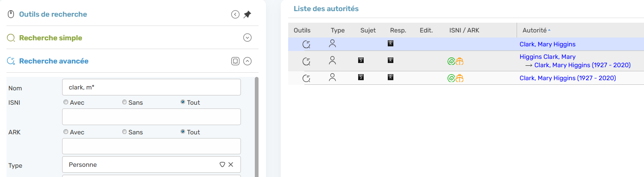Click the Nom input field
This screenshot has width=644, height=177.
pyautogui.click(x=152, y=87)
